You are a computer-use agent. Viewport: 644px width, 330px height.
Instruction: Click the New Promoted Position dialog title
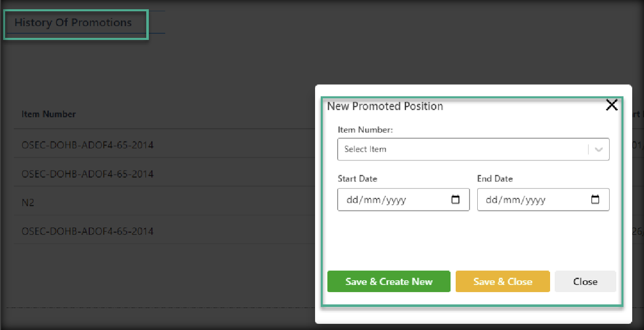385,107
